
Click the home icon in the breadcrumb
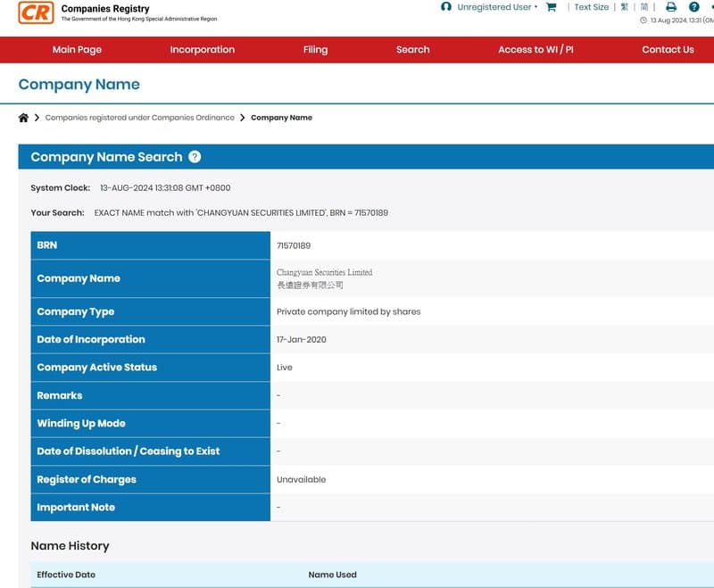tap(23, 118)
